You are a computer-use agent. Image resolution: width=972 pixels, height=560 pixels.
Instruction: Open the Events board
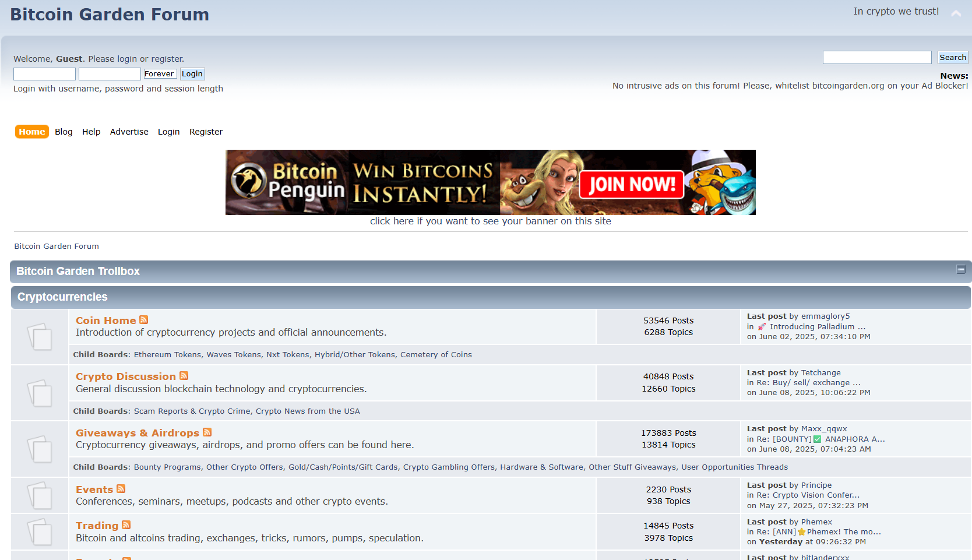(x=94, y=489)
